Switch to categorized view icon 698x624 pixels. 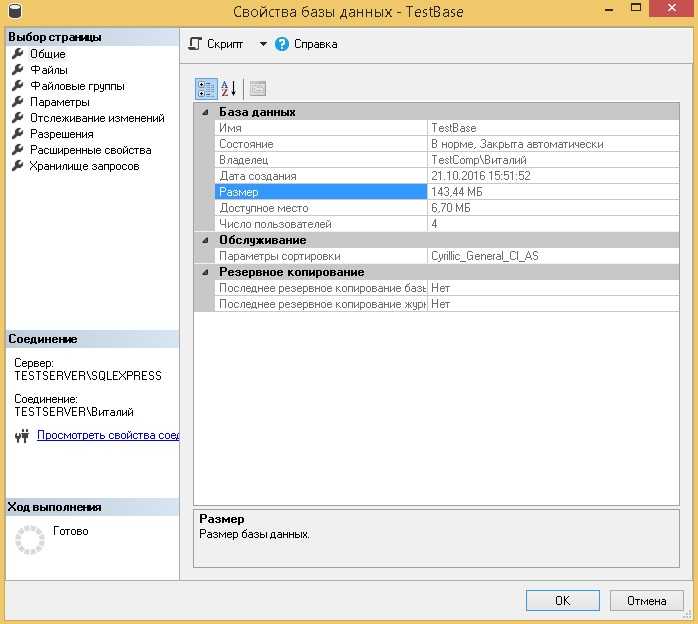click(x=205, y=88)
